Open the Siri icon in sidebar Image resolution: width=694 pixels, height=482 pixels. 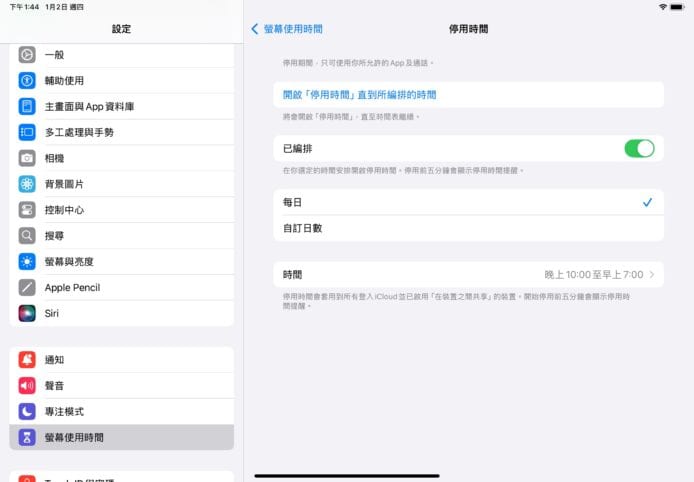tap(27, 313)
